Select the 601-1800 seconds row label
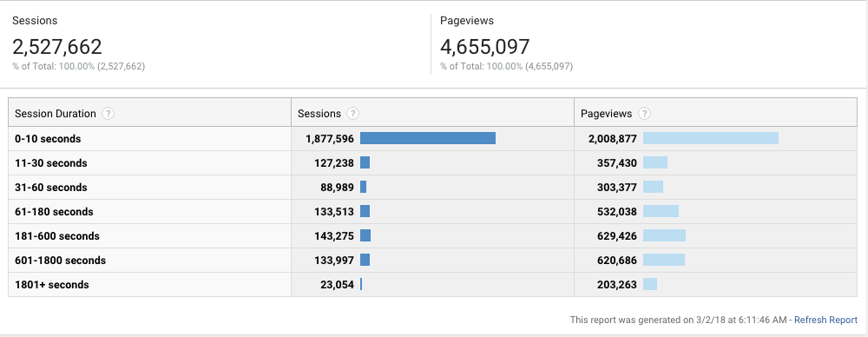The width and height of the screenshot is (868, 337). 61,261
